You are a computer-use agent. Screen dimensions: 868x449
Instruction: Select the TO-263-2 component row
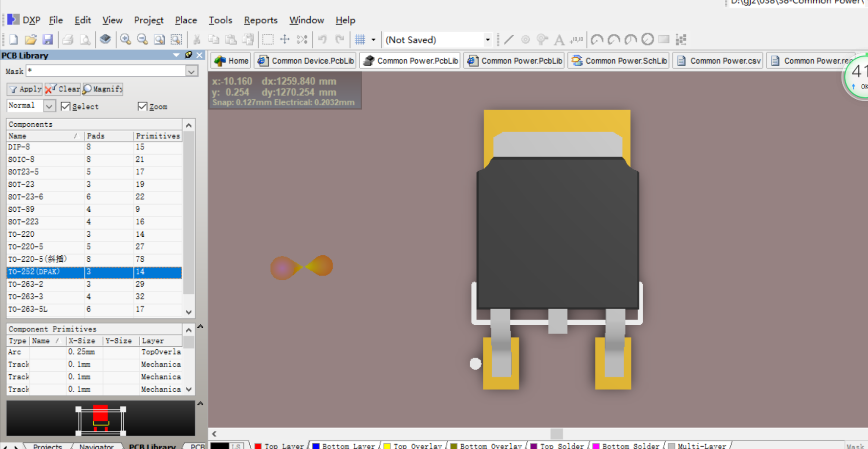point(94,284)
